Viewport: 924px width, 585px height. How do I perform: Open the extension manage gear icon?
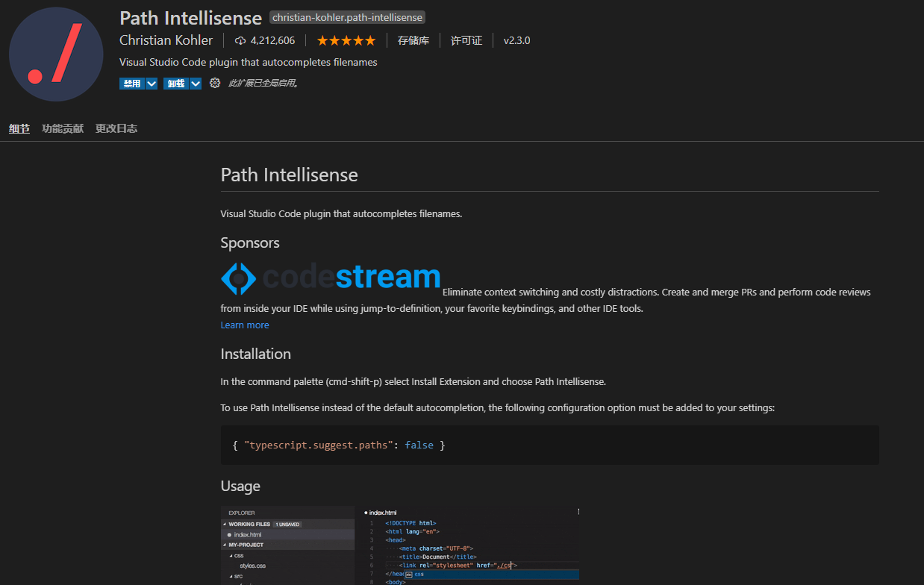pos(215,83)
